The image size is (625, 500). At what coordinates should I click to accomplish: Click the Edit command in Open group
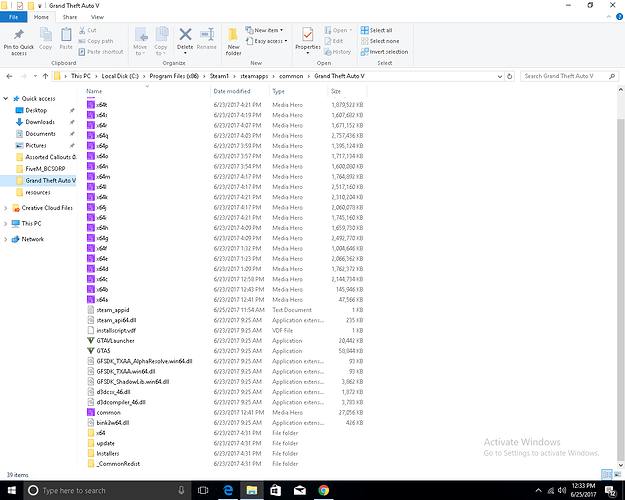pos(334,41)
